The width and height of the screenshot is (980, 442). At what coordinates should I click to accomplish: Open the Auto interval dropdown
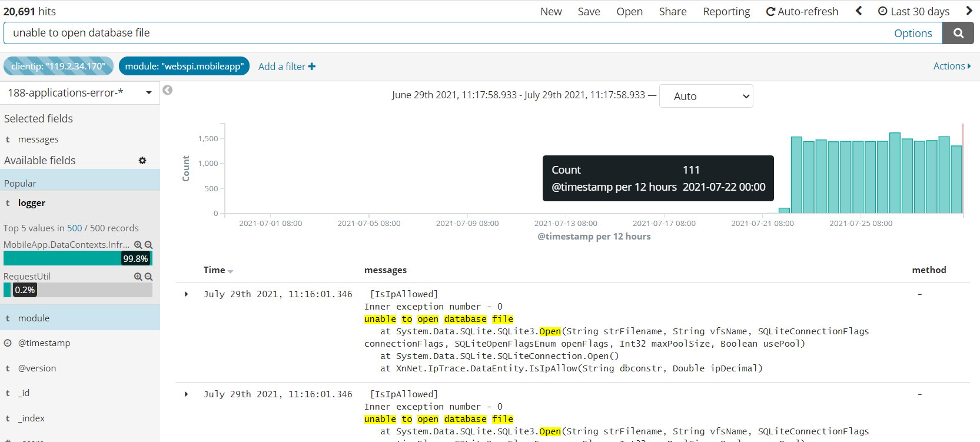(706, 97)
